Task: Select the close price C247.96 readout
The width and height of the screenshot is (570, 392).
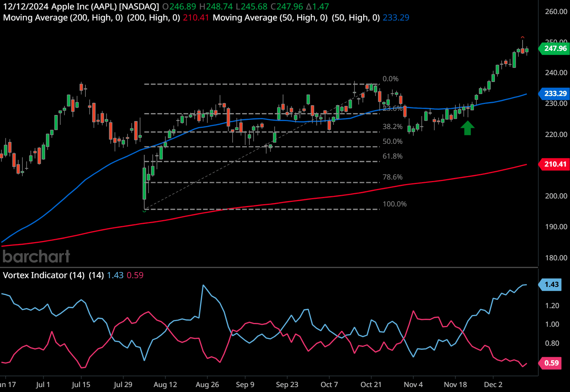Action: pos(287,6)
